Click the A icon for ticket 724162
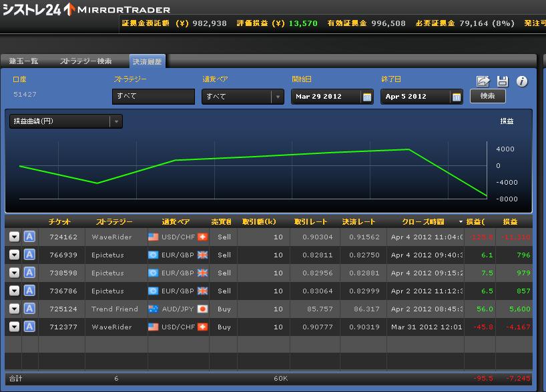Screen dimensions: 546x392 [29, 237]
